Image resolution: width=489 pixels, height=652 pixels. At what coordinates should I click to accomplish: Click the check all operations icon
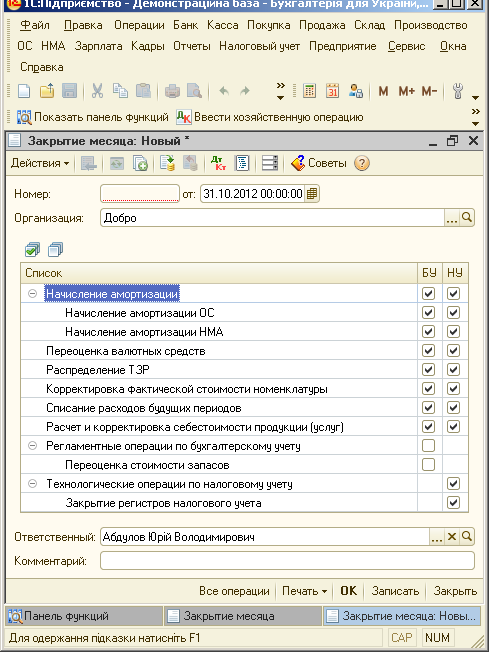pos(32,250)
